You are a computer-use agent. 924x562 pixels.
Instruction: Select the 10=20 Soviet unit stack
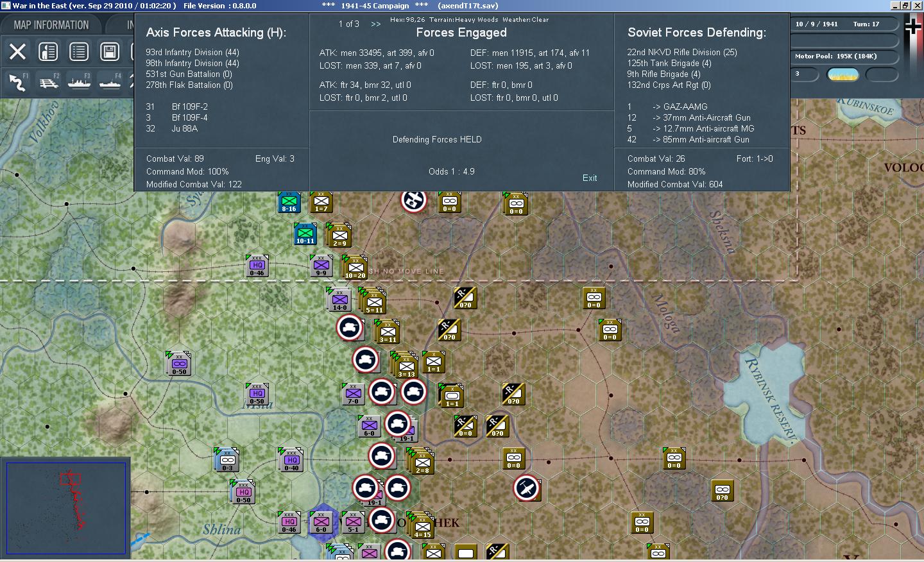click(355, 268)
